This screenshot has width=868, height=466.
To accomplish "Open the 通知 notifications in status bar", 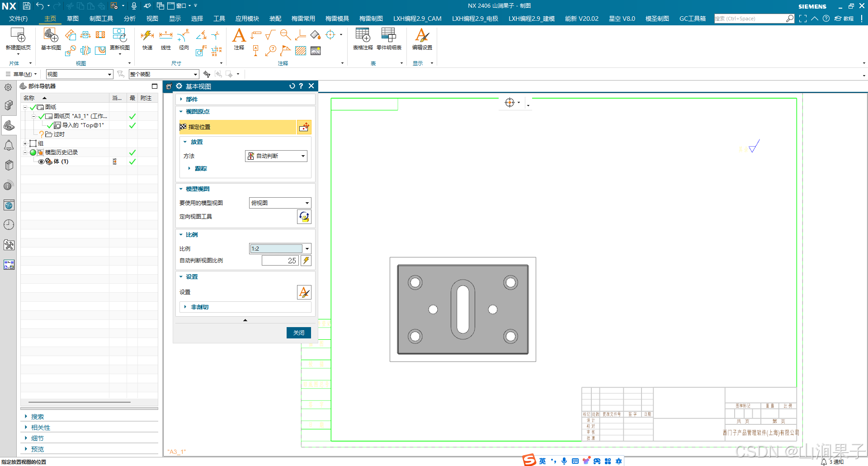I will pos(832,462).
